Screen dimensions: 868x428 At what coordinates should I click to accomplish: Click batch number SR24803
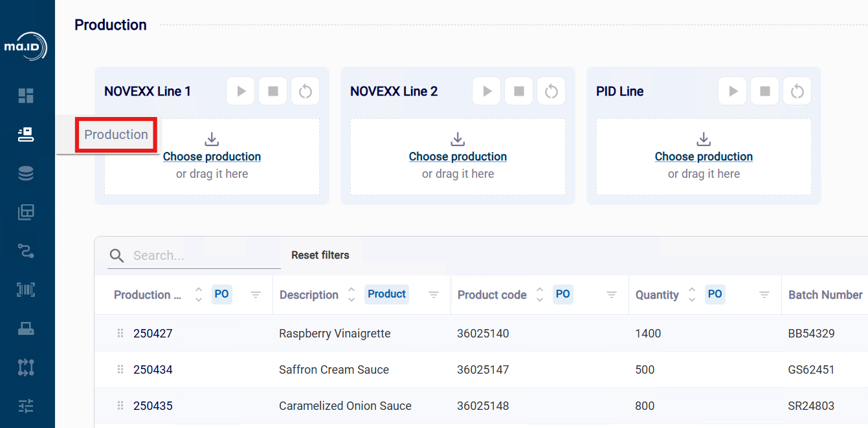811,406
